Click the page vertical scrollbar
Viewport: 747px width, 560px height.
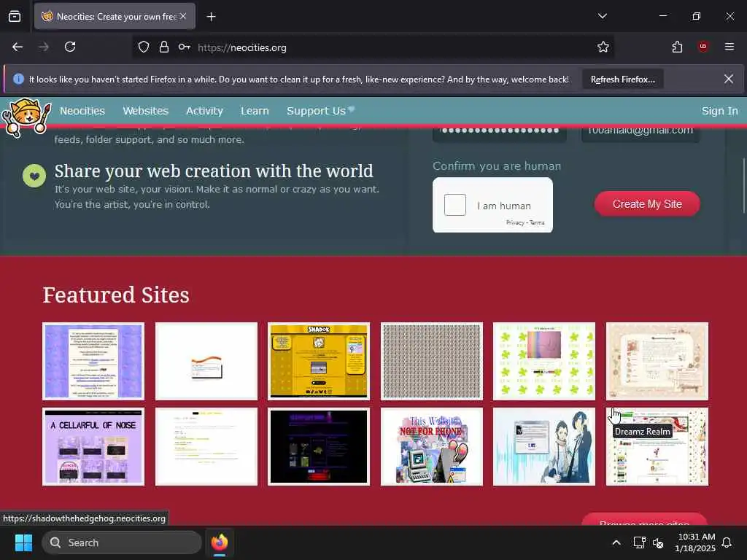click(x=743, y=186)
